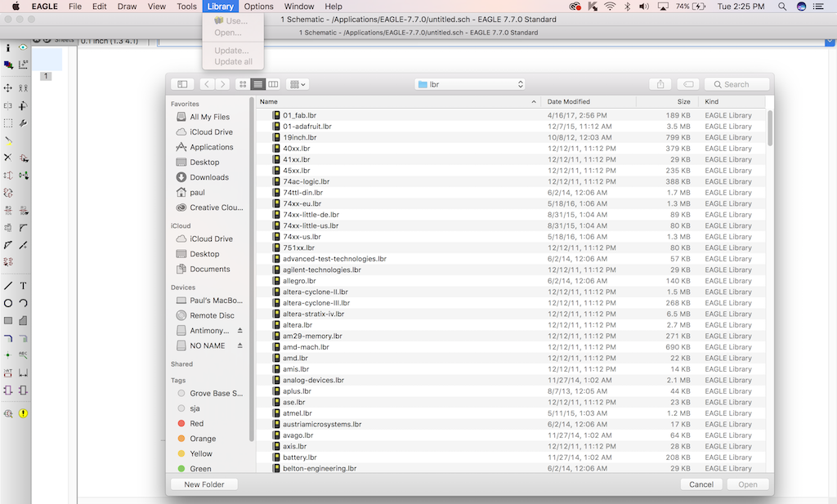Open the Library menu
This screenshot has width=837, height=504.
pyautogui.click(x=221, y=7)
